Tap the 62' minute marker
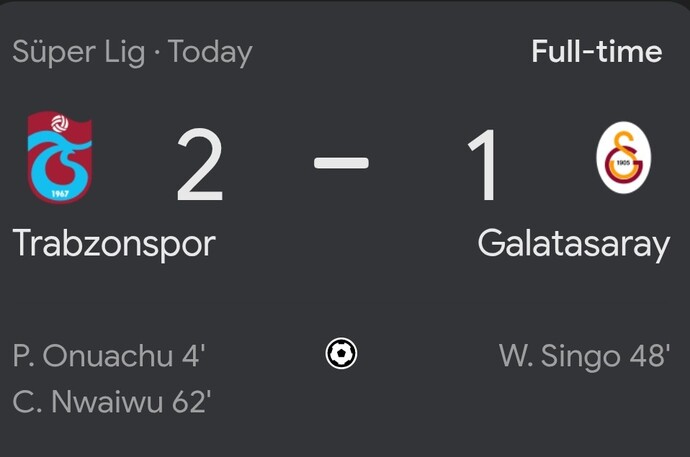Screen dimensions: 690x457 click(x=191, y=402)
